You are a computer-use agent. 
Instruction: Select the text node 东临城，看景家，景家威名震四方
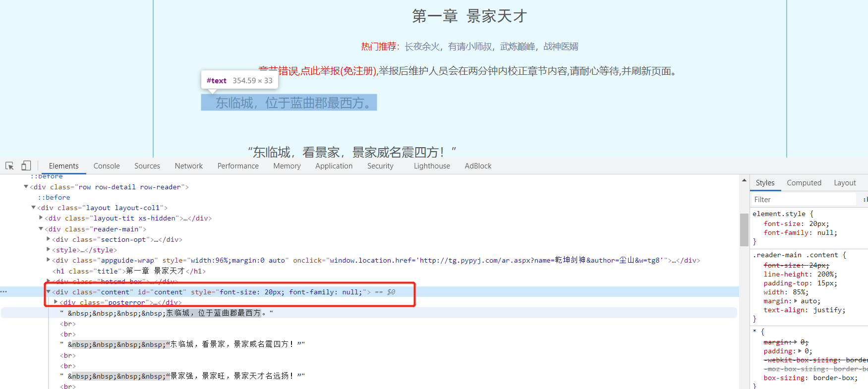click(x=182, y=344)
